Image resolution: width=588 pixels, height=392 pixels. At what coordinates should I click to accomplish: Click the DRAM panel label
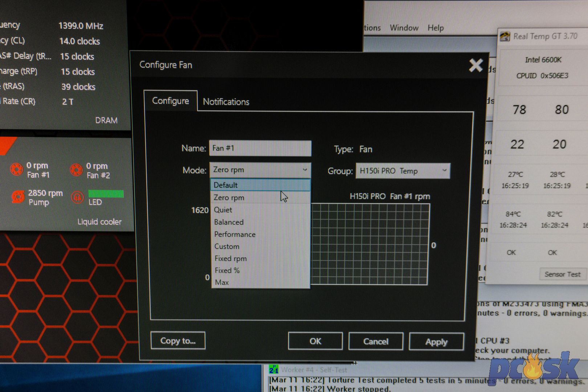(106, 120)
